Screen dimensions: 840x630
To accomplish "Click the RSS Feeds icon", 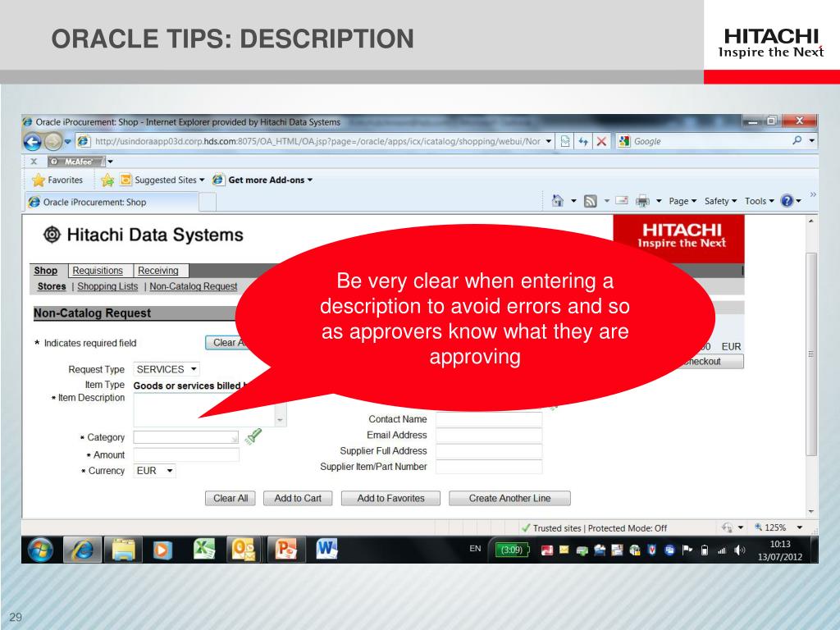I will tap(590, 201).
